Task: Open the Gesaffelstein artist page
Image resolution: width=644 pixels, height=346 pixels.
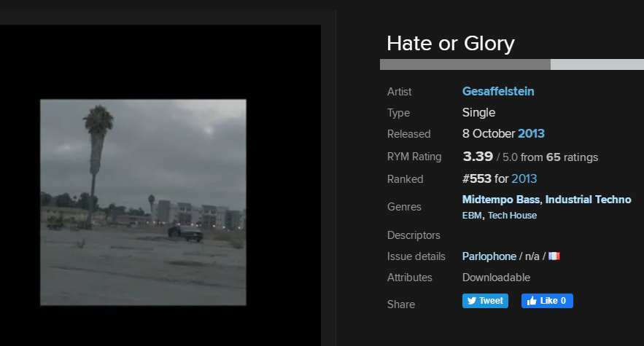Action: (x=498, y=91)
